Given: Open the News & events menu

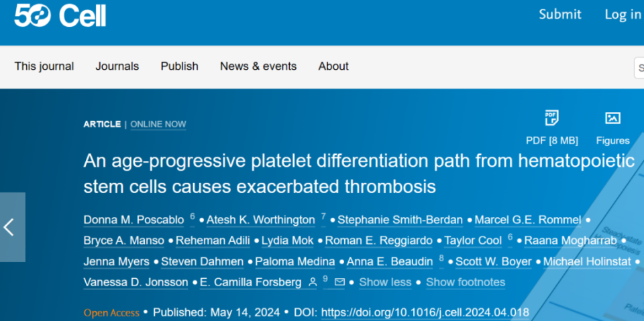Looking at the screenshot, I should click(x=258, y=66).
